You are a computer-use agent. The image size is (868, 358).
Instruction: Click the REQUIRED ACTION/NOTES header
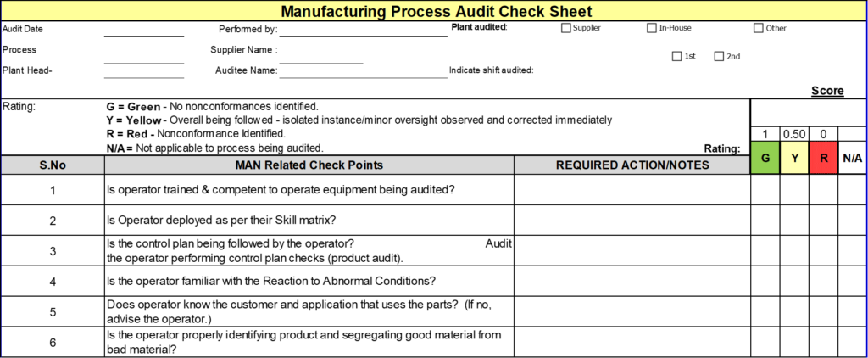coord(632,165)
